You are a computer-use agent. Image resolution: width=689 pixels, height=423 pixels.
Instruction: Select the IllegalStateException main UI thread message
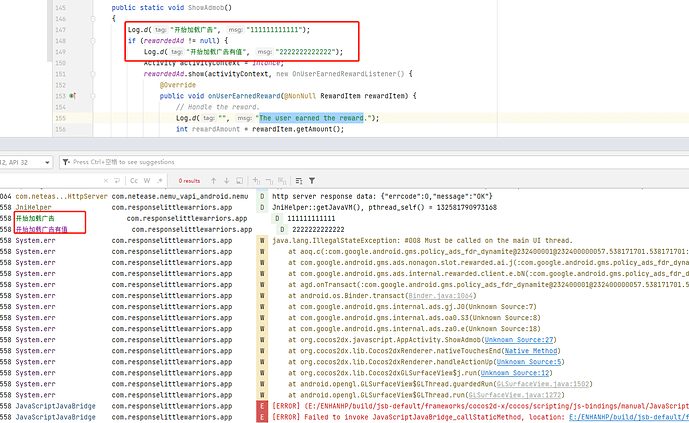click(x=422, y=240)
